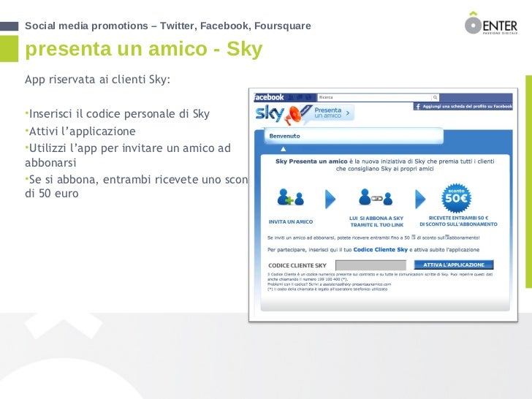Click the CODICE CLIENTE SKY field label

tap(297, 265)
